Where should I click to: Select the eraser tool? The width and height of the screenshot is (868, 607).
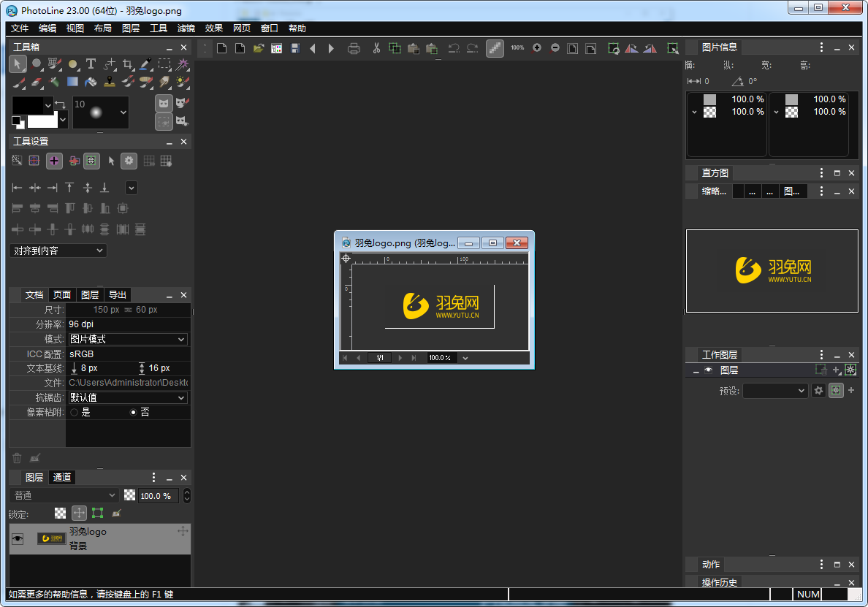[36, 83]
